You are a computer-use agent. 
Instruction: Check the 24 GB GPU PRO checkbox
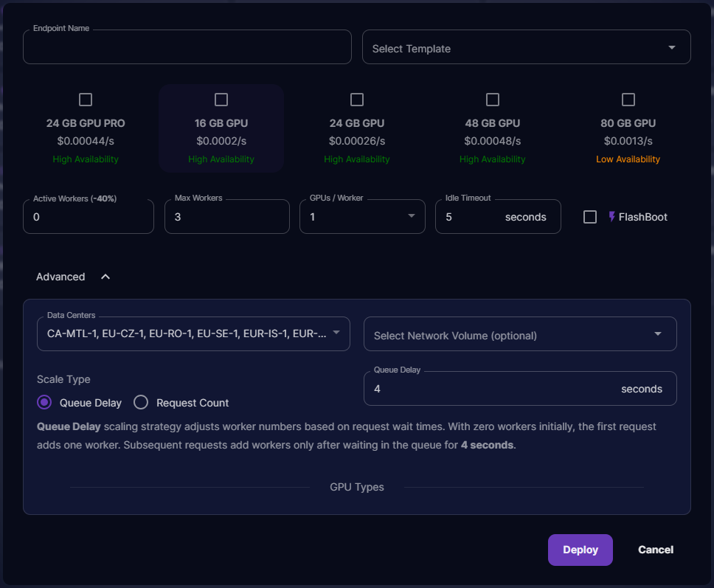[86, 100]
